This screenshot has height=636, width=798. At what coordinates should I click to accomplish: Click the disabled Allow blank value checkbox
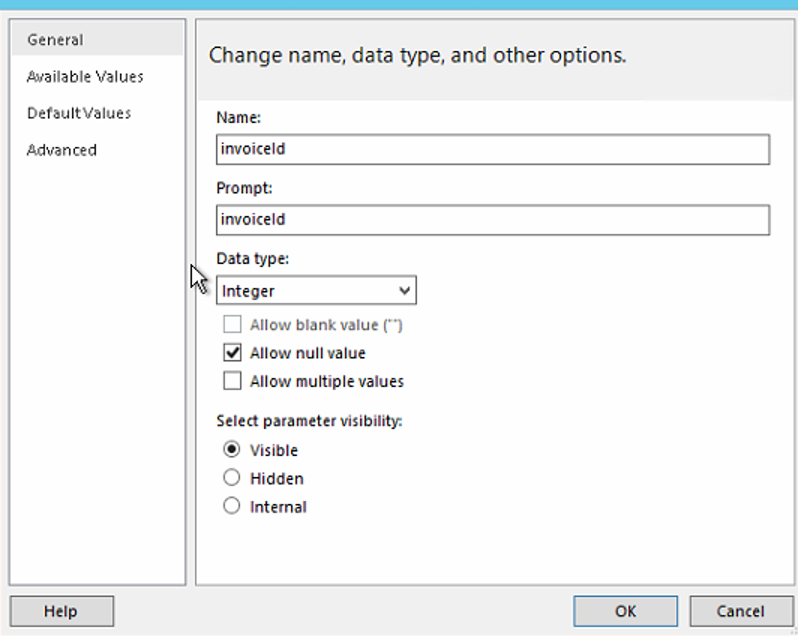233,325
